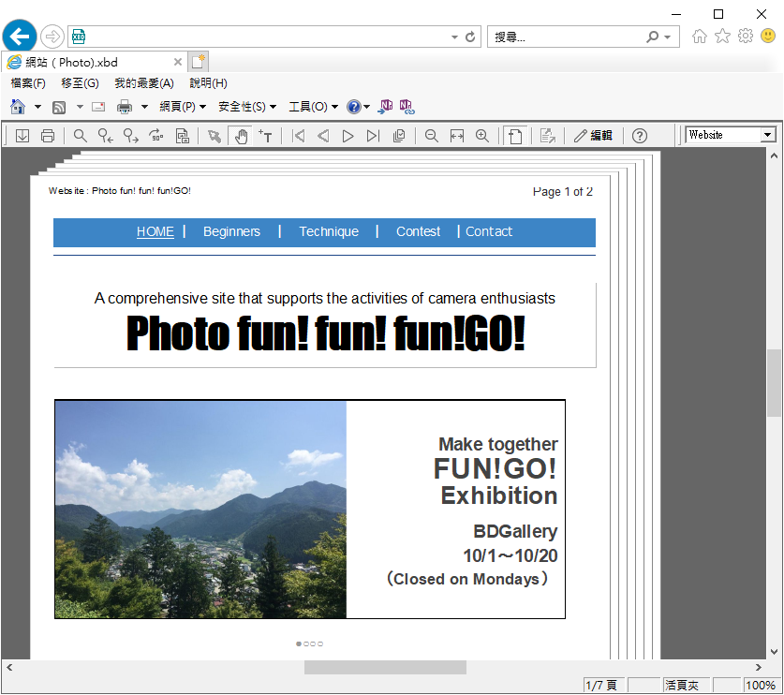The height and width of the screenshot is (695, 784).
Task: Expand the Home page dropdown arrow
Action: click(x=37, y=107)
